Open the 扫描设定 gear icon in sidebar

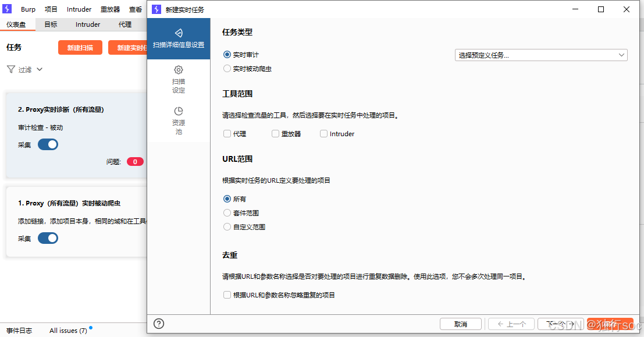[179, 70]
